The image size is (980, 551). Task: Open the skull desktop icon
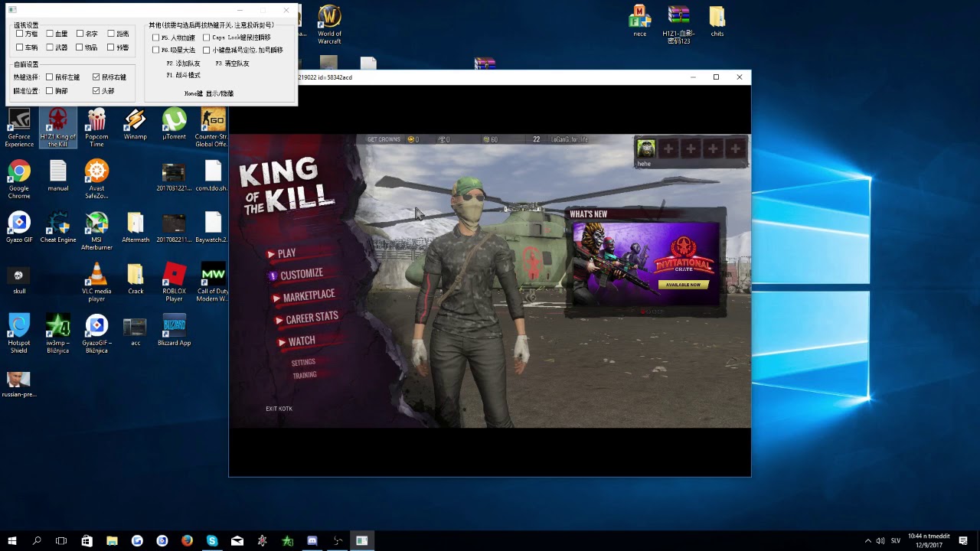[x=19, y=279]
